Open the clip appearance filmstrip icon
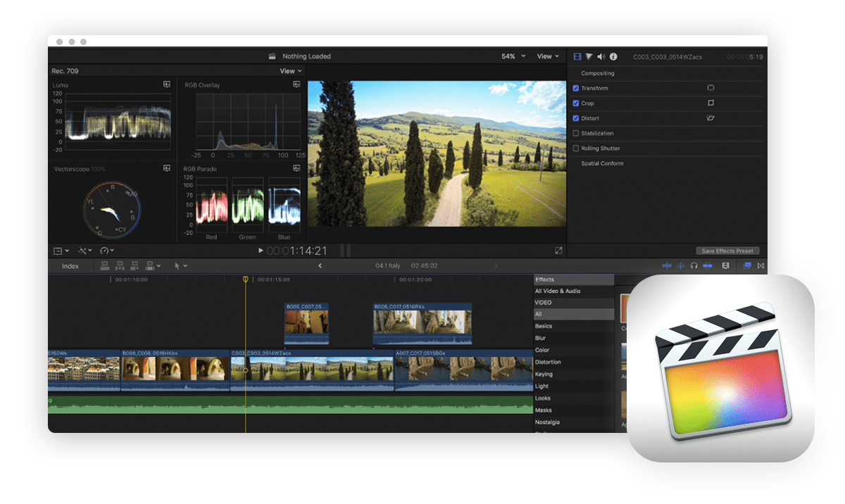 726,265
